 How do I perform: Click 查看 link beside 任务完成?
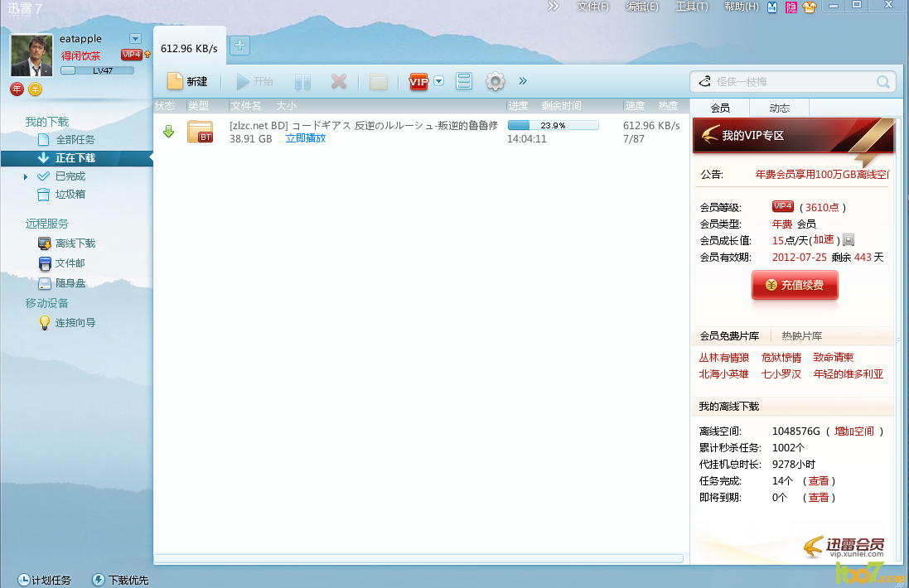[819, 481]
